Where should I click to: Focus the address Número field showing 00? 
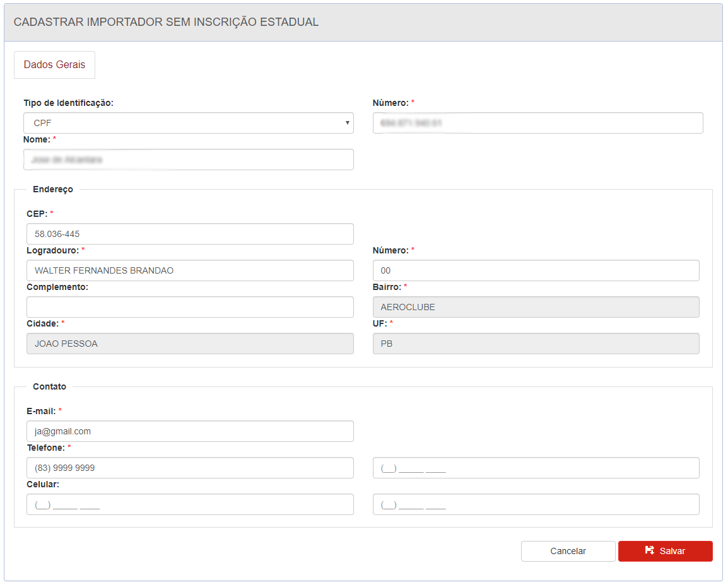tap(536, 270)
